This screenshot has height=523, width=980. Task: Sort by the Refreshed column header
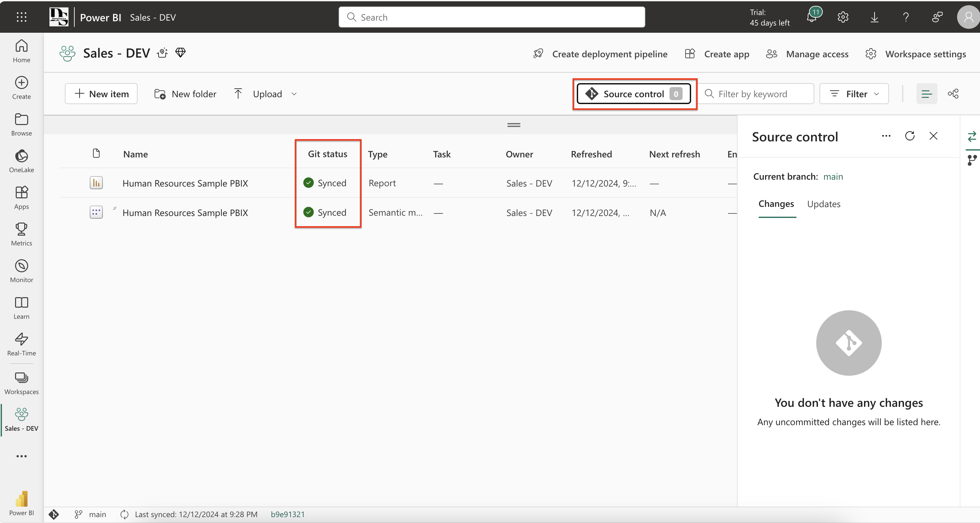(x=591, y=154)
